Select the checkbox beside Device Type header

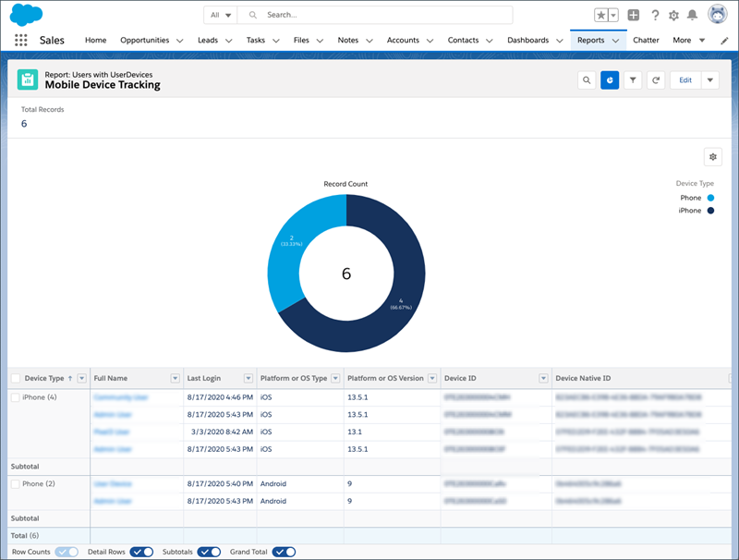pos(14,377)
